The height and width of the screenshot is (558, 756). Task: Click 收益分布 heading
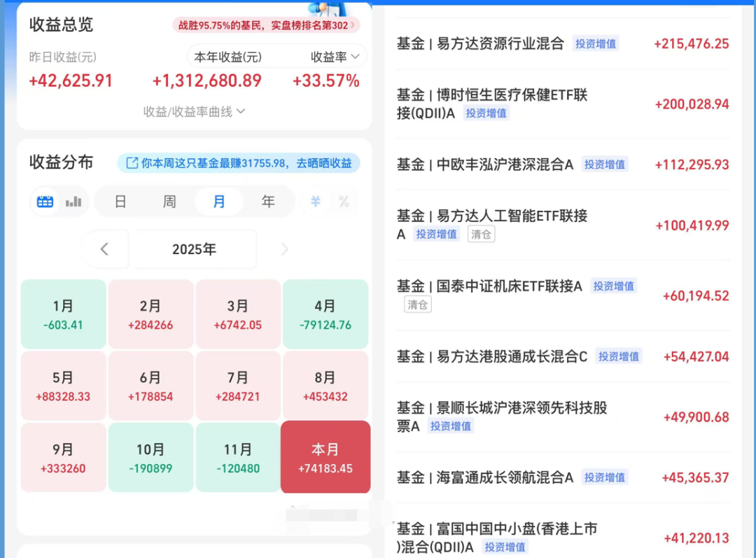[61, 162]
